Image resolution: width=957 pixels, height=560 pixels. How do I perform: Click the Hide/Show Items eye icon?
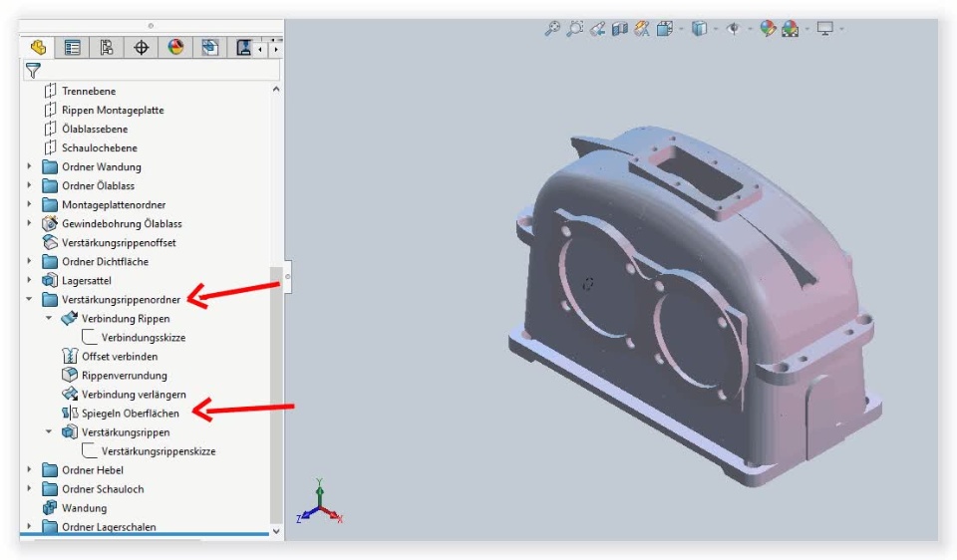point(734,28)
